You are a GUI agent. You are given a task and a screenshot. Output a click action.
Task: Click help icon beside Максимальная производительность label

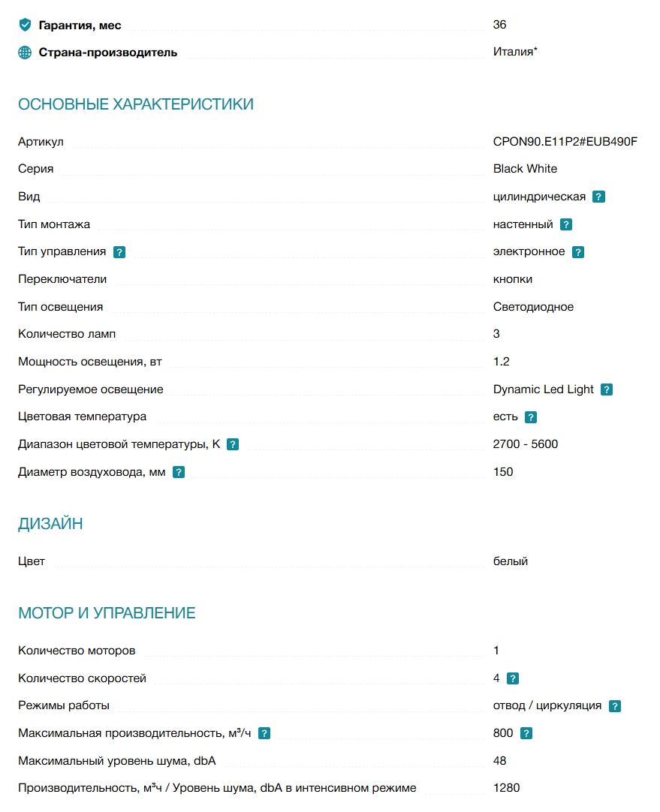tap(264, 733)
